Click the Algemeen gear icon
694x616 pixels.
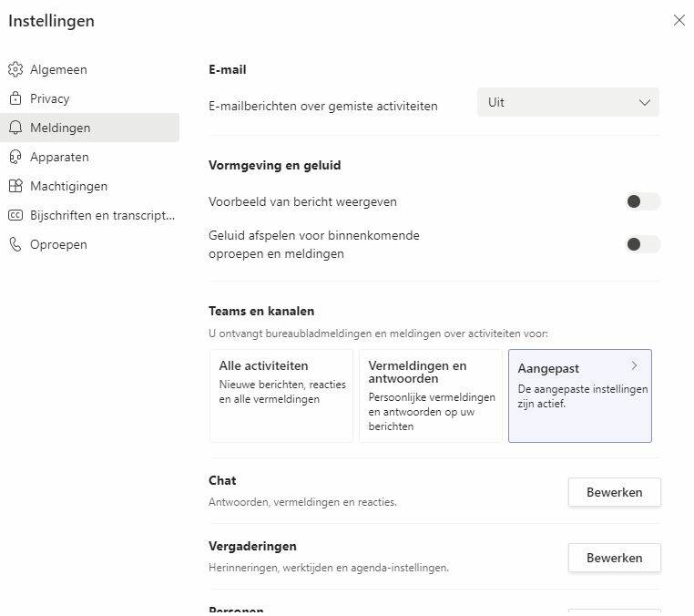coord(15,69)
